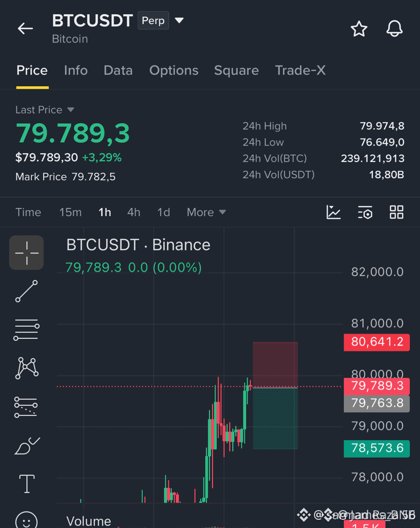Screen dimensions: 420x528
Task: Open the Info tab
Action: click(76, 71)
